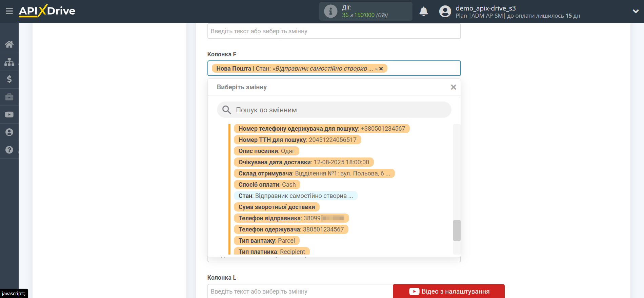Click the Колонка F label
The width and height of the screenshot is (644, 298).
pos(222,54)
